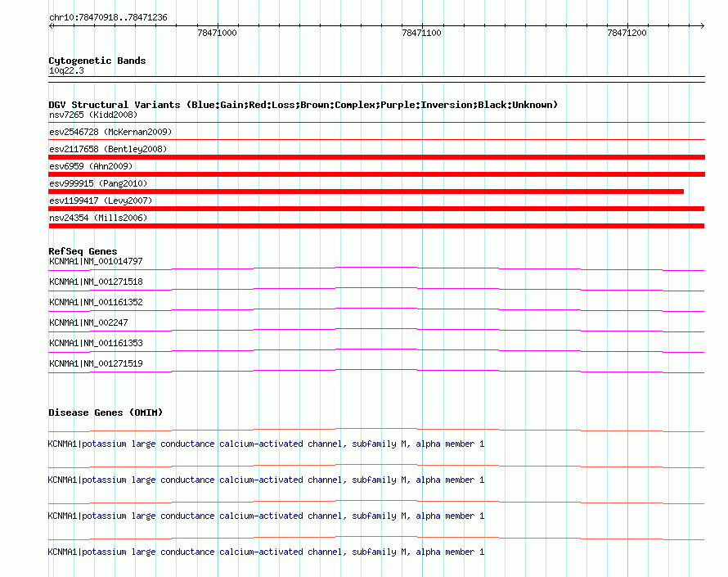The image size is (728, 577).
Task: Select the chr10:78470918..78471236 region label
Action: pos(108,18)
